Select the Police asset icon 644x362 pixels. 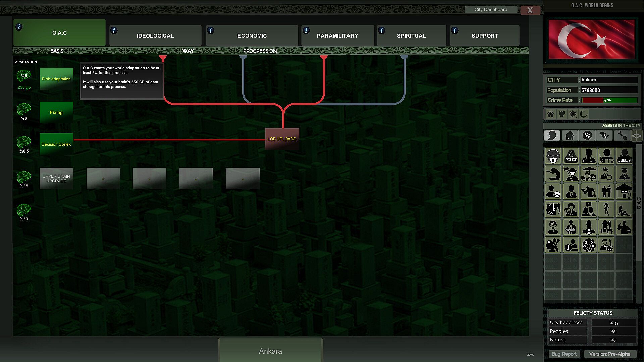tap(571, 156)
